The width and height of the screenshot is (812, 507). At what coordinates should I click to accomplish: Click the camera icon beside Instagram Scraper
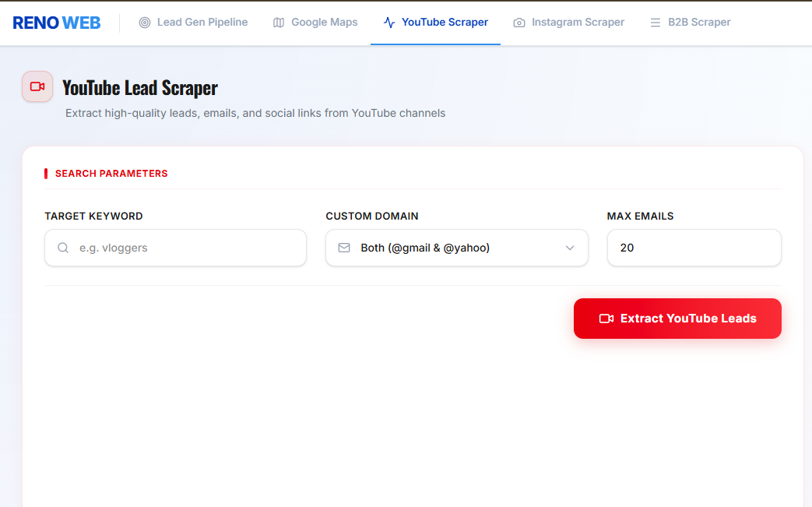point(519,23)
